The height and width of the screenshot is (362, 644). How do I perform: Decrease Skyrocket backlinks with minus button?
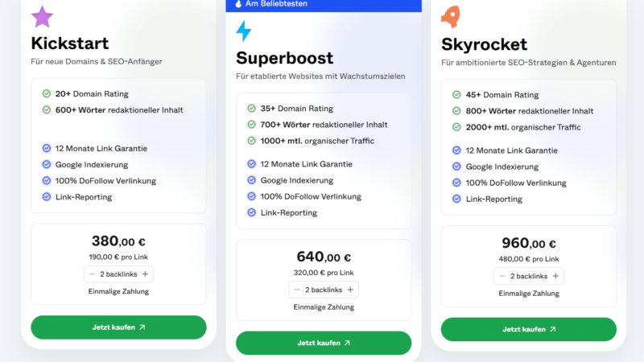tap(502, 276)
